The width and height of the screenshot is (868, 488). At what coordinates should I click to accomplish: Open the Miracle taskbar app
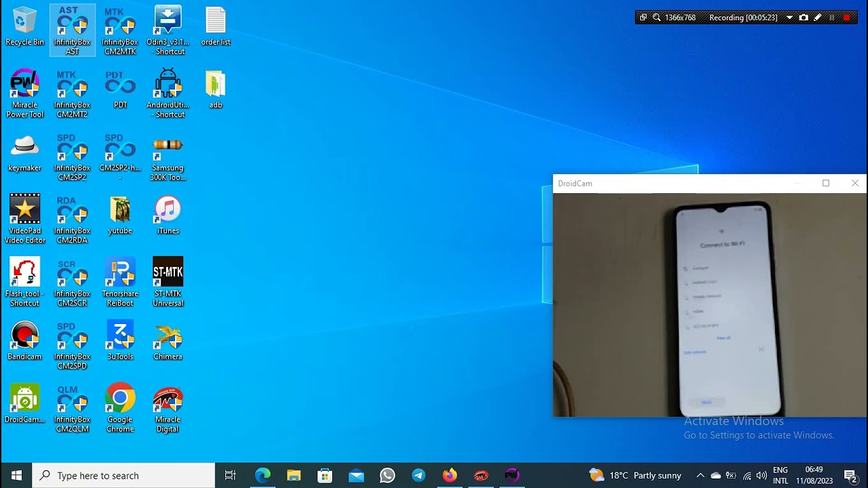coord(481,475)
